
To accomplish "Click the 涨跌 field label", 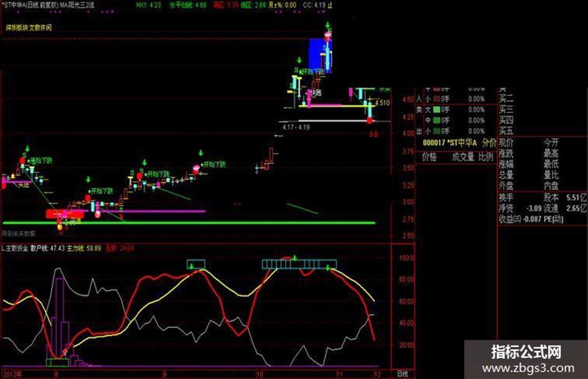I will pos(506,154).
